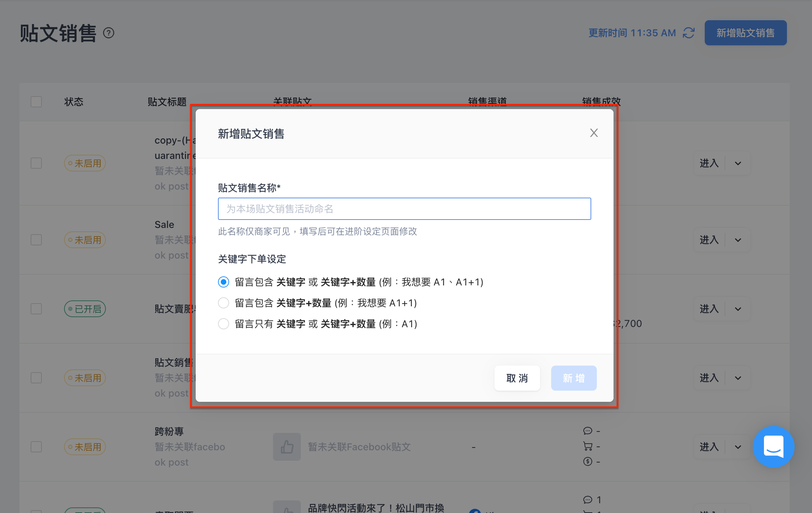Click the 贴文标题 column header
Image resolution: width=812 pixels, height=513 pixels.
pos(167,102)
